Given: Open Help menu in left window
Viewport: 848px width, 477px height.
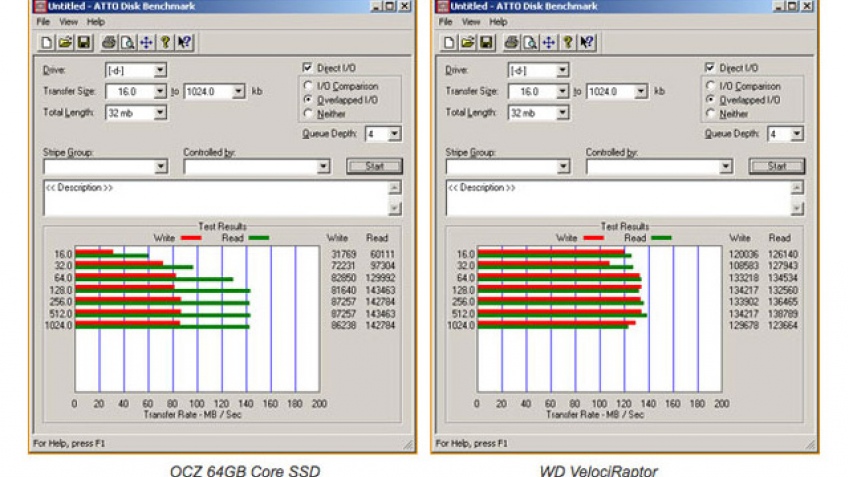Looking at the screenshot, I should click(x=96, y=22).
